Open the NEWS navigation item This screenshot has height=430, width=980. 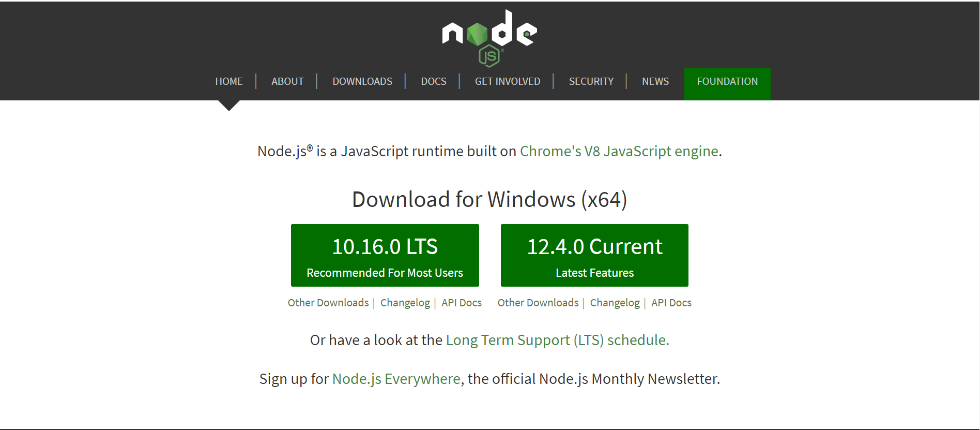(x=655, y=81)
